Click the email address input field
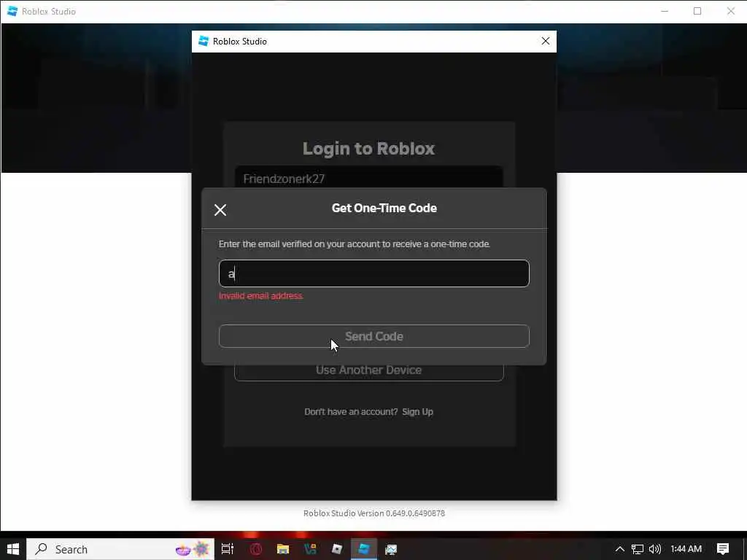Image resolution: width=747 pixels, height=560 pixels. 374,273
